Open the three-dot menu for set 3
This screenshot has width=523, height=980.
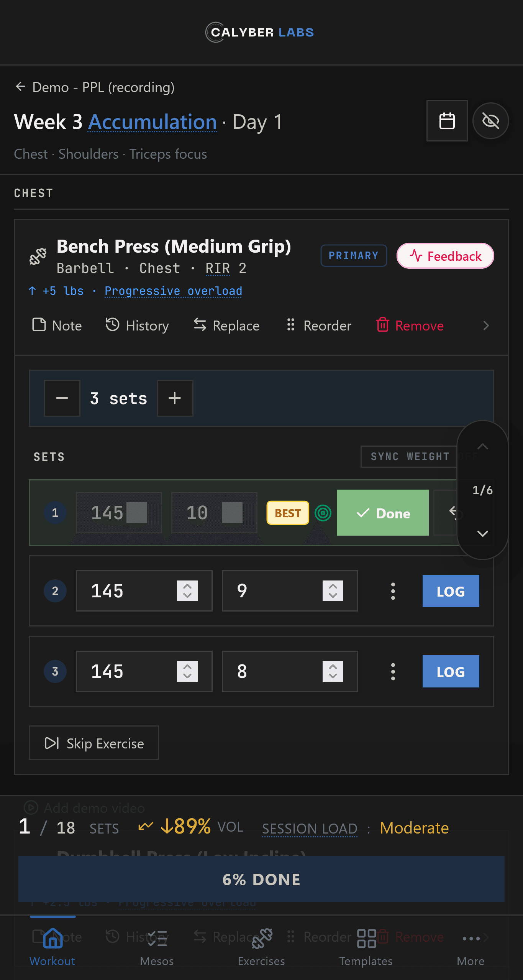coord(393,671)
